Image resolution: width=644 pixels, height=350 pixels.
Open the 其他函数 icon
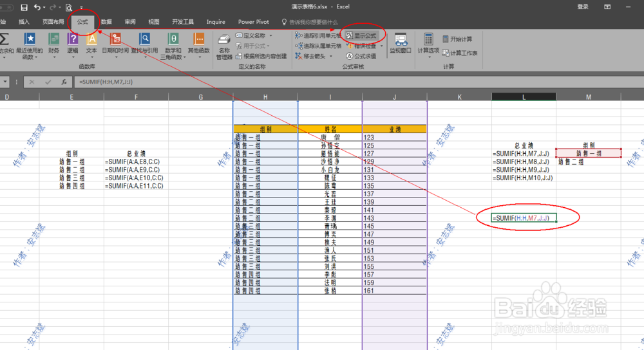[199, 39]
